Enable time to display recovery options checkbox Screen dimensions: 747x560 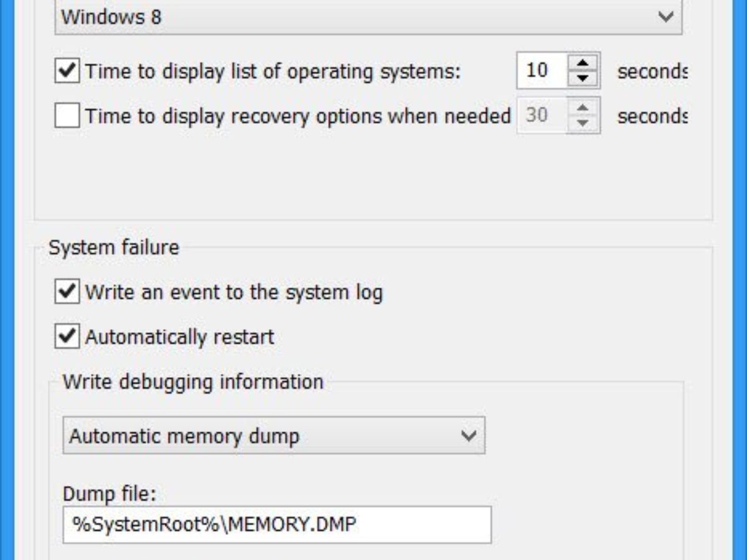[x=67, y=116]
